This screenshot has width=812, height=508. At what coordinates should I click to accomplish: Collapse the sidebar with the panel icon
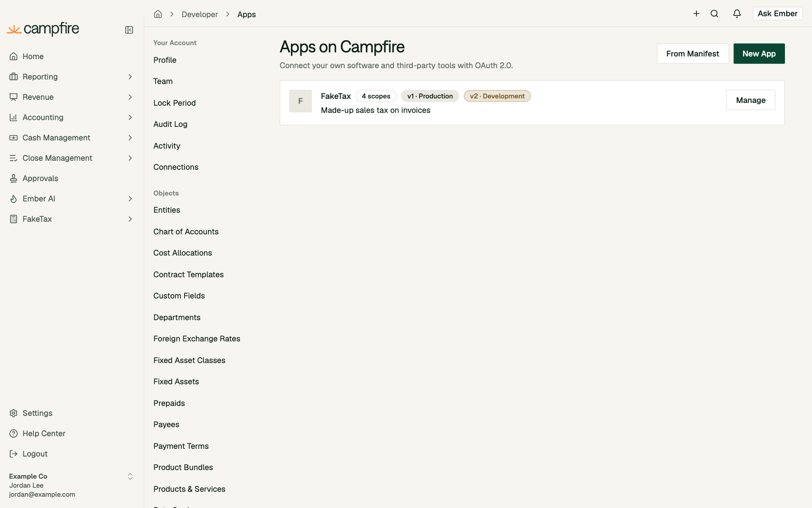pos(129,30)
